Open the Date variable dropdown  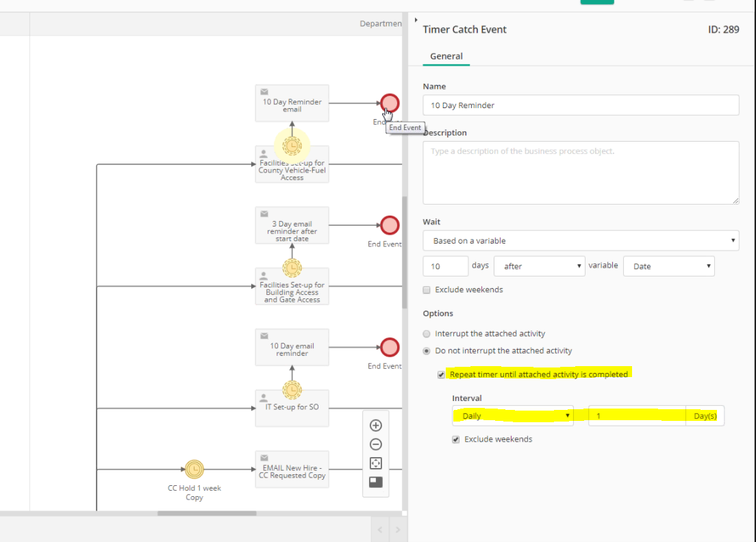(668, 266)
